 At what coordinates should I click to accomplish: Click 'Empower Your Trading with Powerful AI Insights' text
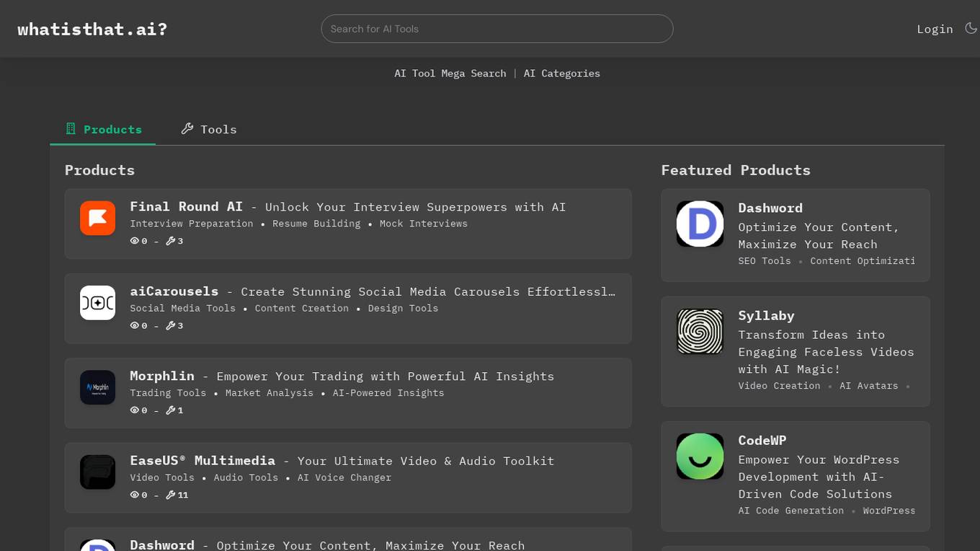pyautogui.click(x=386, y=376)
